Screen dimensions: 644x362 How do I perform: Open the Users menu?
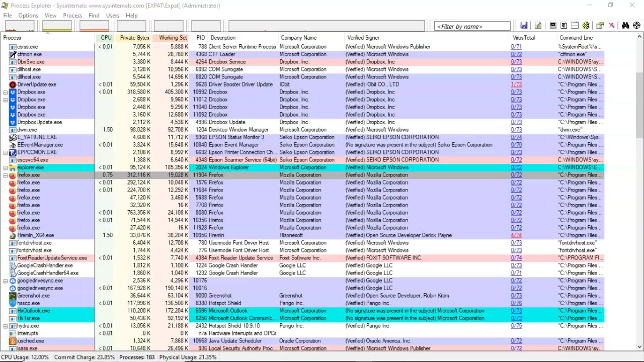point(113,16)
